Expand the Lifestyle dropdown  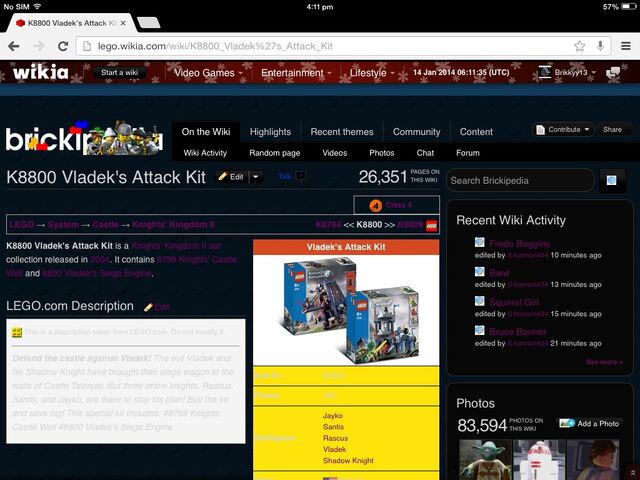coord(372,73)
